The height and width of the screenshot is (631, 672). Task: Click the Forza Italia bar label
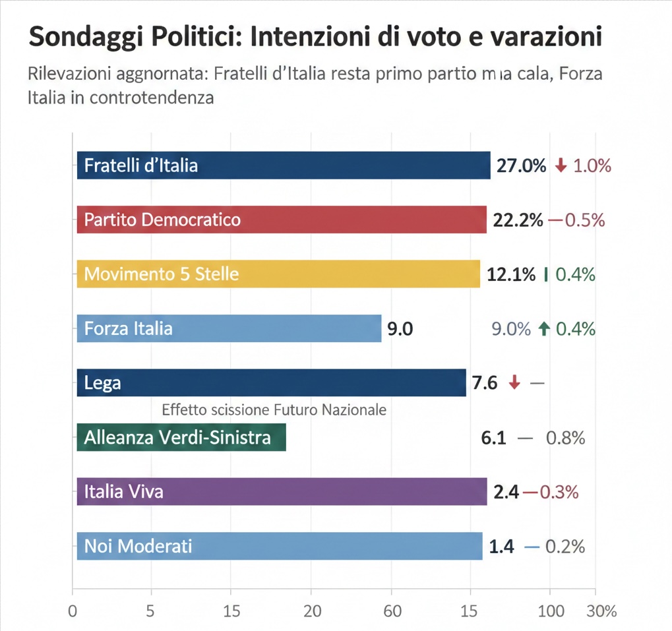pyautogui.click(x=129, y=328)
